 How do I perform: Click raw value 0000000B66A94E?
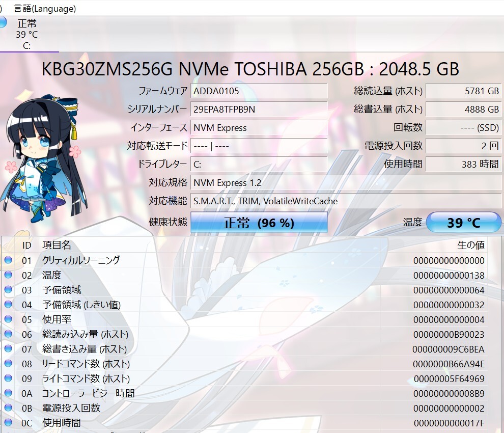(449, 364)
